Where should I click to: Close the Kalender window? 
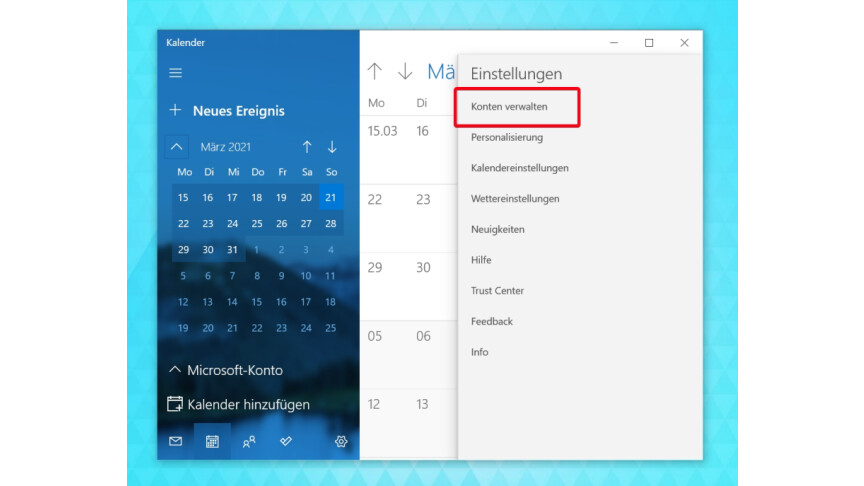click(x=684, y=43)
